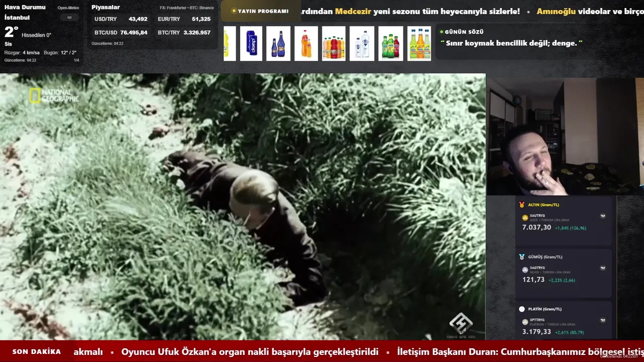Click the silver bar symbol icon for XAGTRYG
The width and height of the screenshot is (644, 362).
(525, 270)
